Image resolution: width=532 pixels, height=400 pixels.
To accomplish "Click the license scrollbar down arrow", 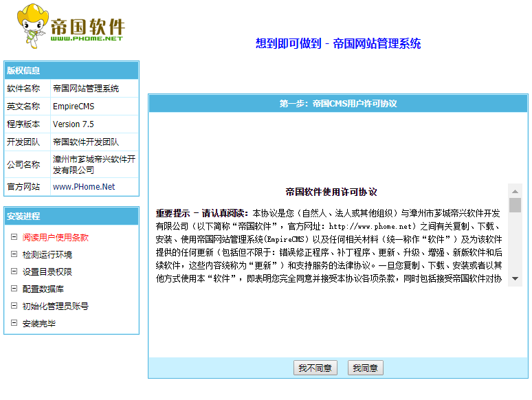I will tap(515, 280).
